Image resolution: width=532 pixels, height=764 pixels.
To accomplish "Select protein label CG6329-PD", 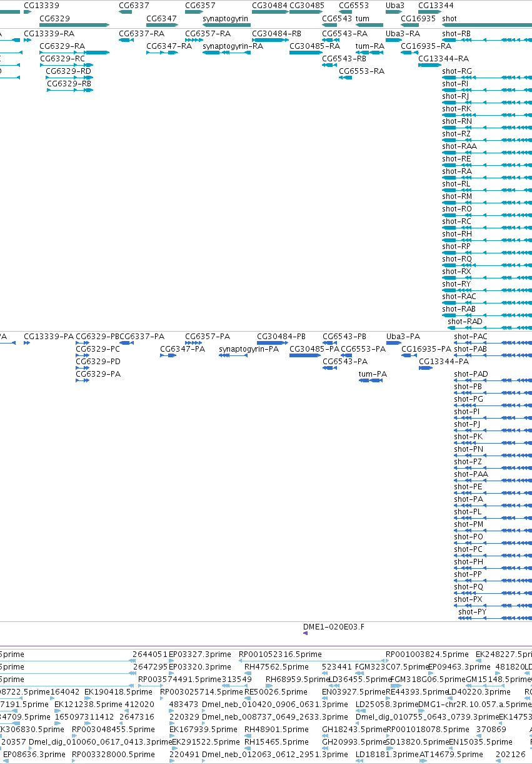I will coord(98,361).
